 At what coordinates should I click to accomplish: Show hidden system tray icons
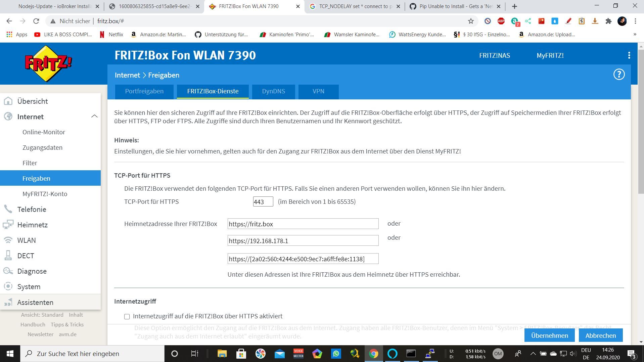(x=533, y=354)
